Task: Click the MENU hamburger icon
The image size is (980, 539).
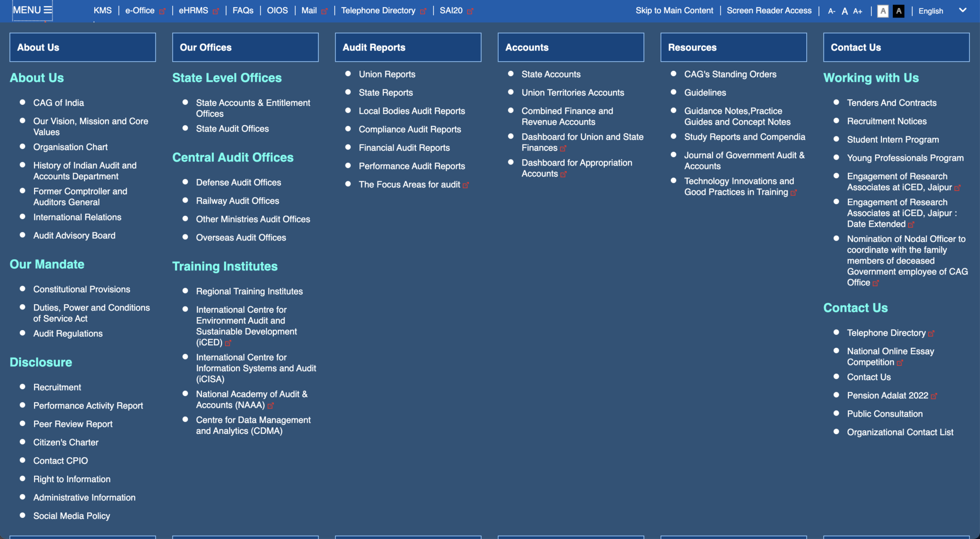Action: (x=47, y=10)
